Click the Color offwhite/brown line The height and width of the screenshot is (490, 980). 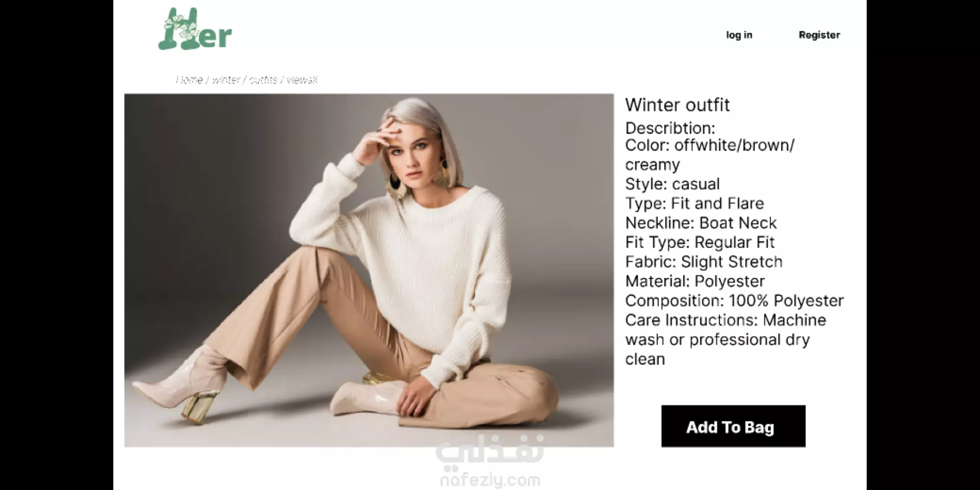[709, 155]
